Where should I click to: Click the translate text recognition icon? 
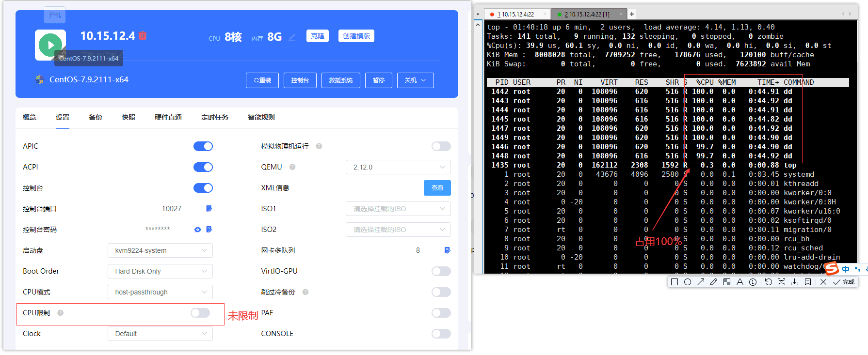782,282
